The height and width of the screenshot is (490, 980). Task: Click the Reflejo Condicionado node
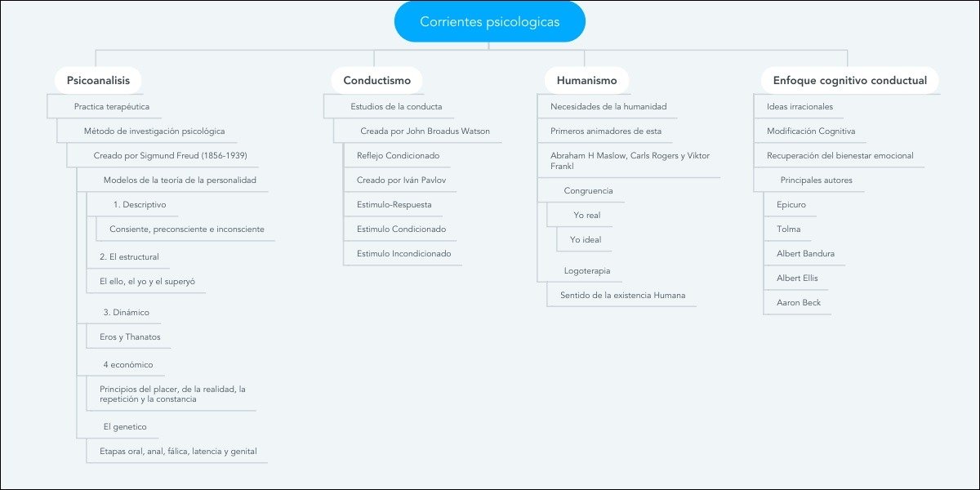(x=398, y=155)
